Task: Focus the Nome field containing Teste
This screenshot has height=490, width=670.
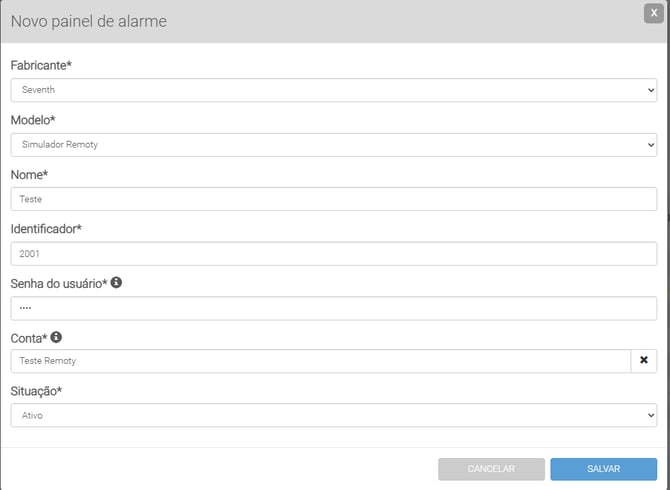Action: [333, 198]
